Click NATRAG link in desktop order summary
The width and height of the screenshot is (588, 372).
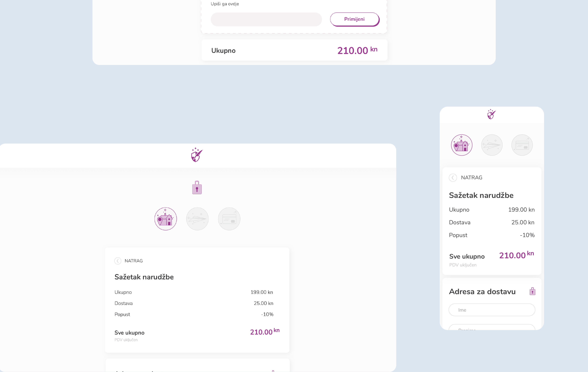[134, 261]
